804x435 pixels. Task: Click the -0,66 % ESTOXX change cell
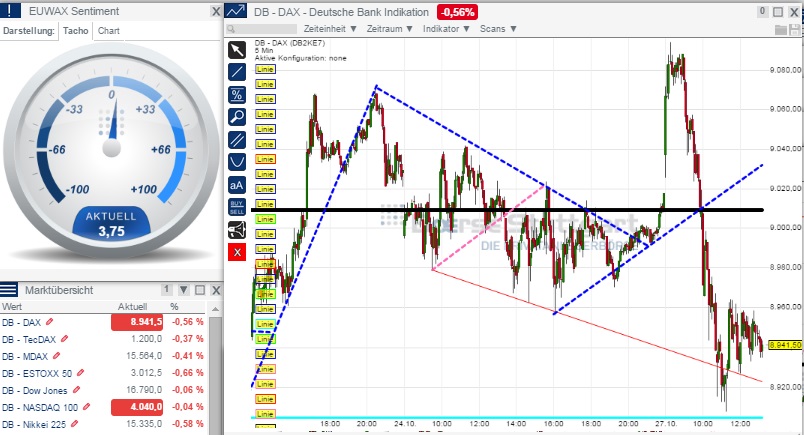pyautogui.click(x=188, y=373)
